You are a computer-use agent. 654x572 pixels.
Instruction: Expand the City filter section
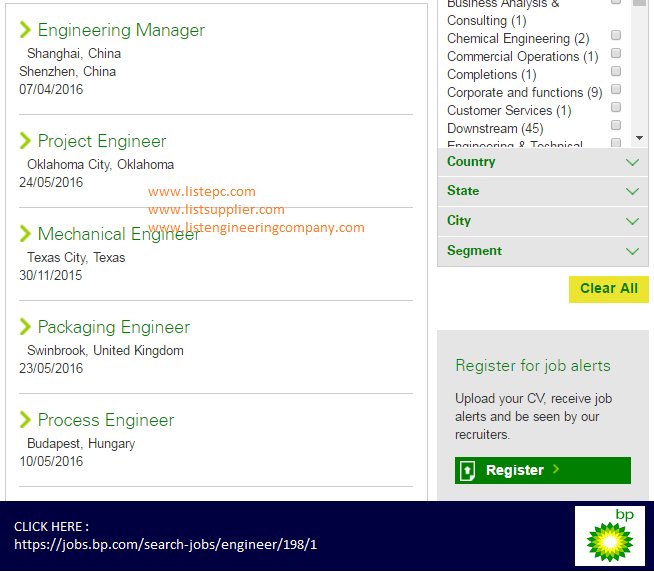click(x=543, y=221)
